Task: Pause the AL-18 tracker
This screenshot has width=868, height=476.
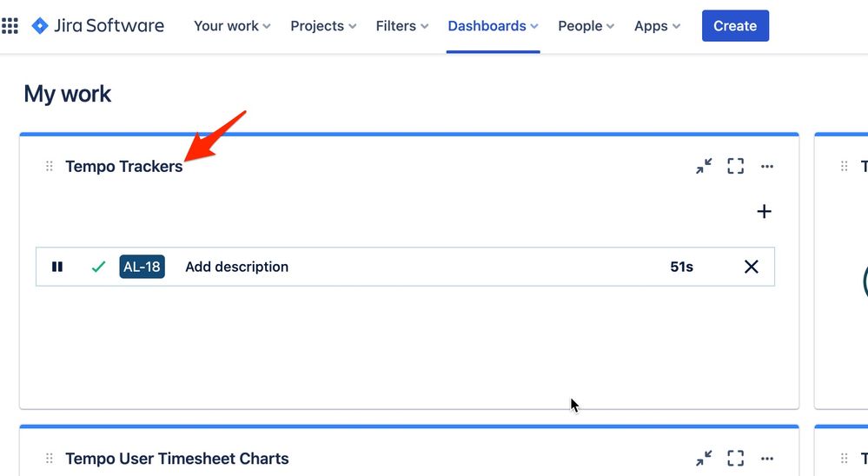Action: (57, 267)
